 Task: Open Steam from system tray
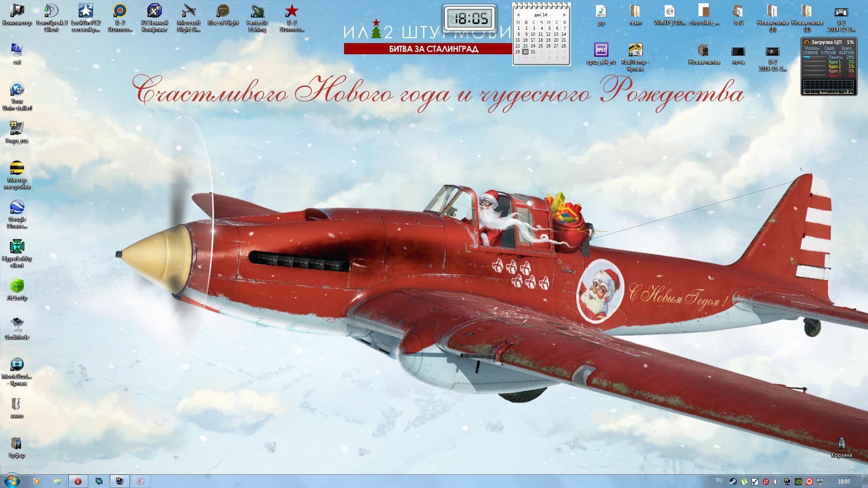tap(733, 482)
